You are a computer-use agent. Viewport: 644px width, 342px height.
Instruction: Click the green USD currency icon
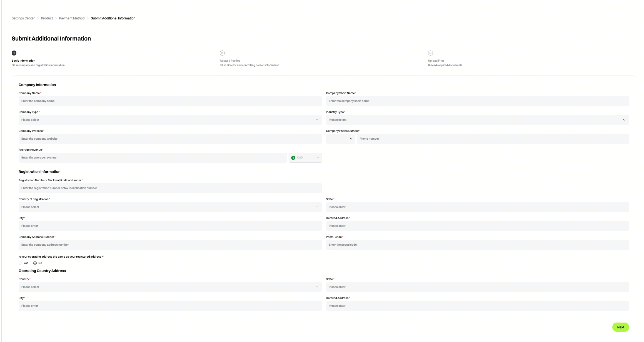(x=293, y=158)
